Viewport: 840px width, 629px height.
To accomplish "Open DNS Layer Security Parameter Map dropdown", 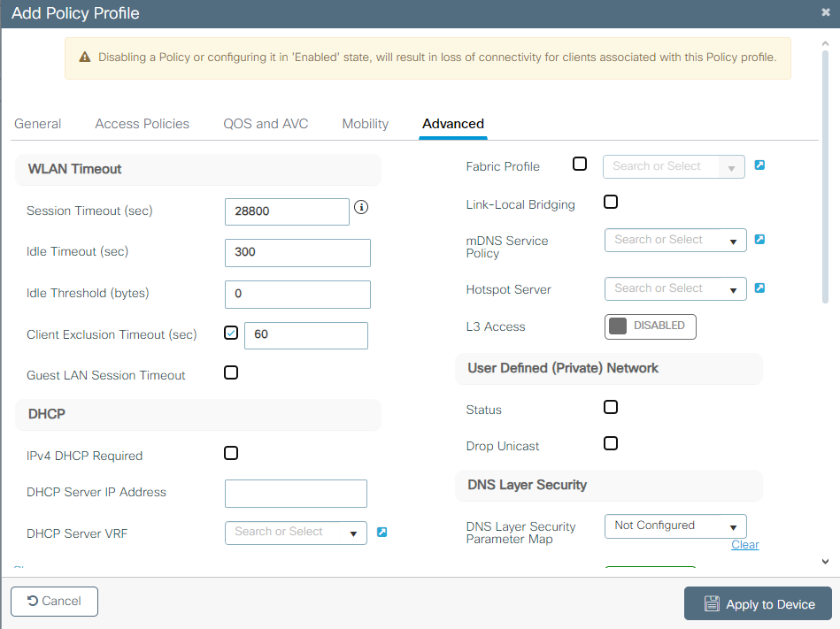I will coord(675,525).
